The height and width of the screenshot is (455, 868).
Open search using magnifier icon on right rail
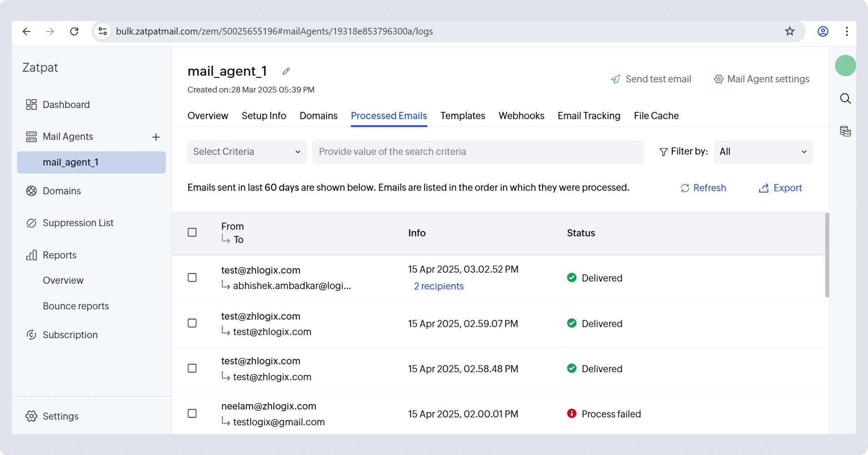[845, 99]
